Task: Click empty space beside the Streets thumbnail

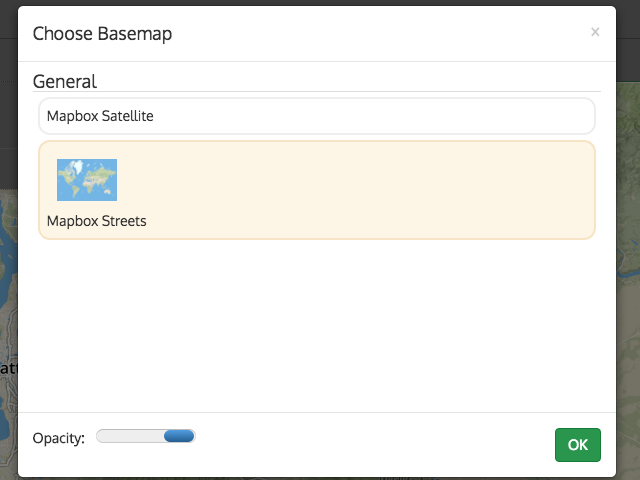Action: coord(350,180)
